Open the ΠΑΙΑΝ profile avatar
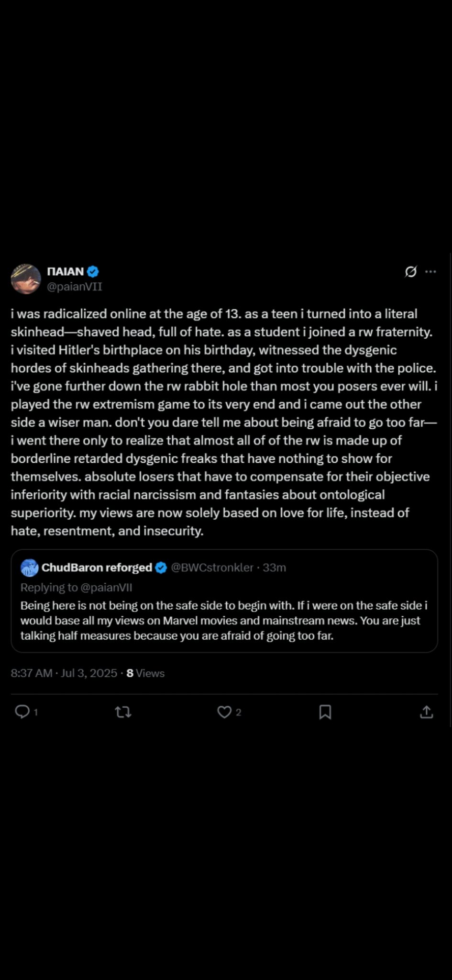The height and width of the screenshot is (980, 452). coord(26,278)
